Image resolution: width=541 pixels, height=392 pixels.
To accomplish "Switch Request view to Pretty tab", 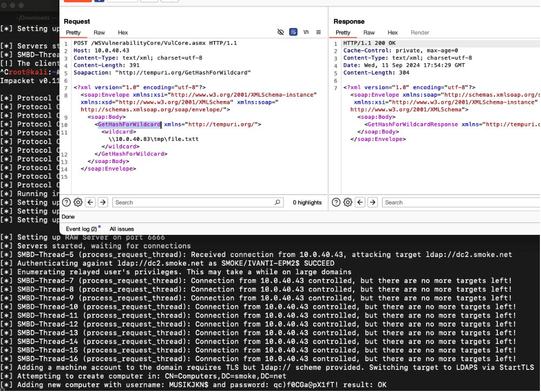I will click(73, 32).
